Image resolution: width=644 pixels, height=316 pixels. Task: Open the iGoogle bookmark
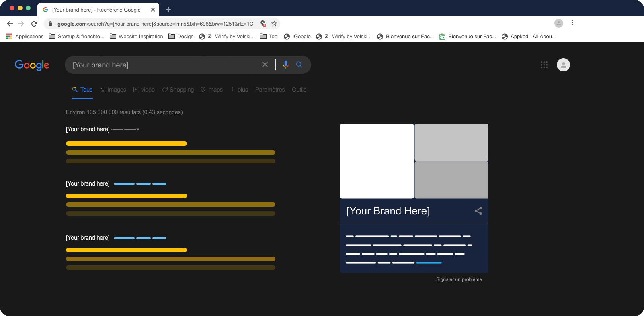click(x=297, y=36)
